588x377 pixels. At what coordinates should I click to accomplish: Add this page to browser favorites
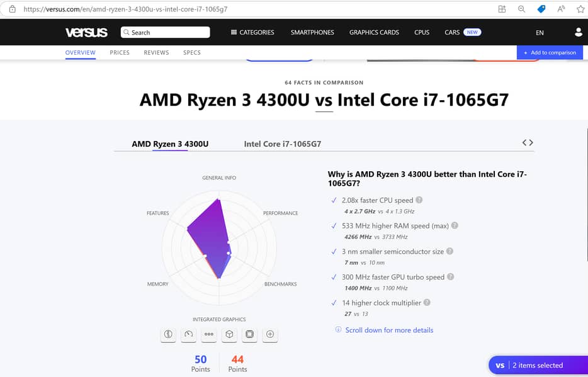click(x=580, y=9)
